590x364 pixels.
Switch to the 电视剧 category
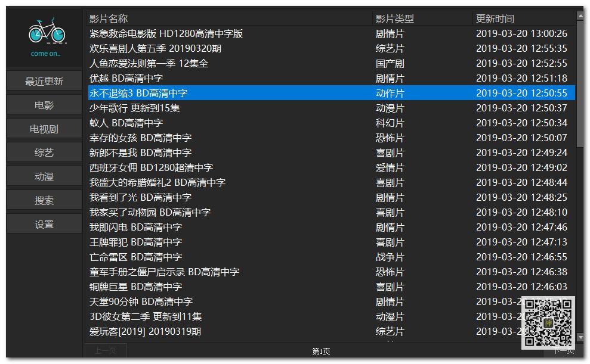44,128
